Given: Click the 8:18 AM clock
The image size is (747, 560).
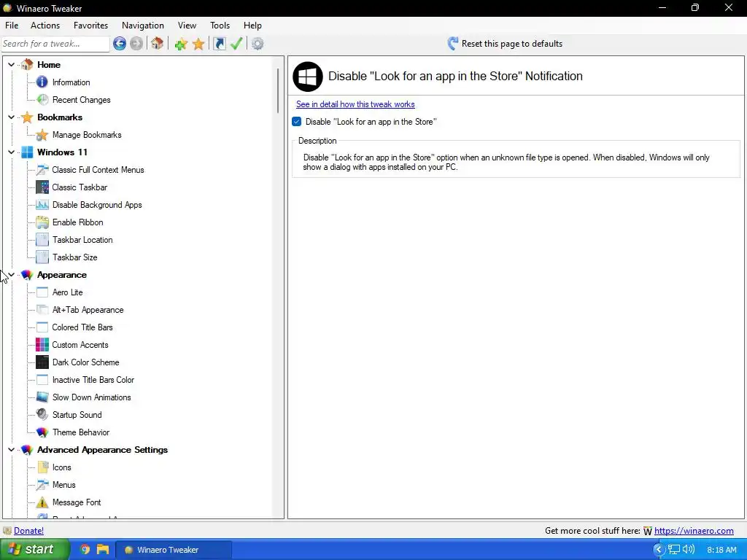Looking at the screenshot, I should (x=721, y=550).
